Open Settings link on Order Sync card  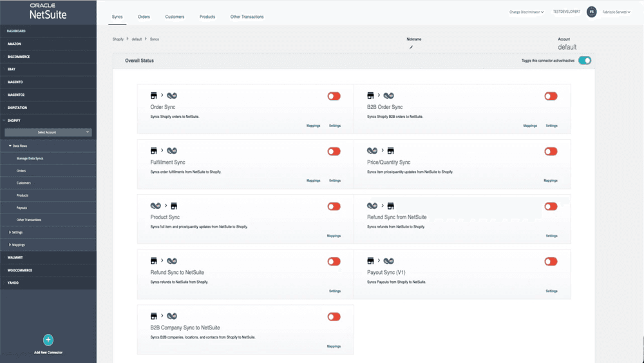click(x=335, y=126)
